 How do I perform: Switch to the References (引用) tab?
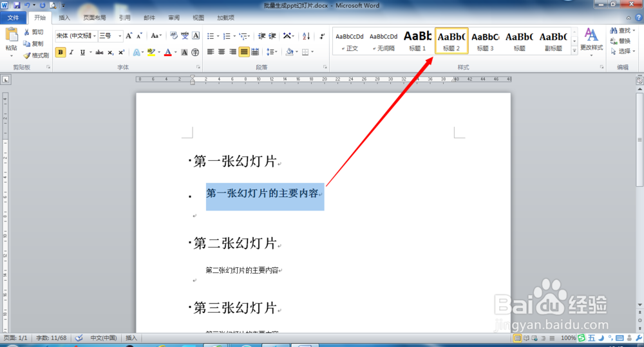(x=125, y=17)
